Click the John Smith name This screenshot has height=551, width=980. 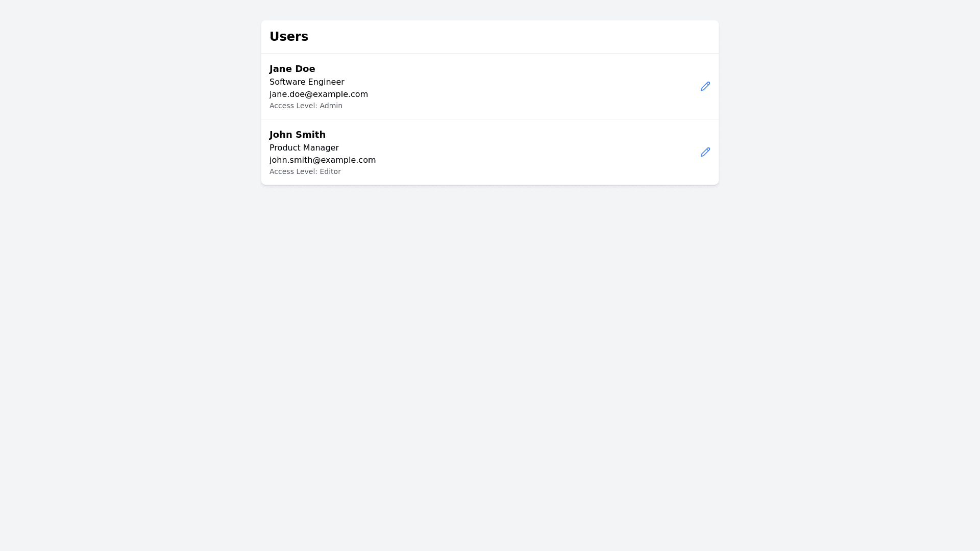click(297, 135)
